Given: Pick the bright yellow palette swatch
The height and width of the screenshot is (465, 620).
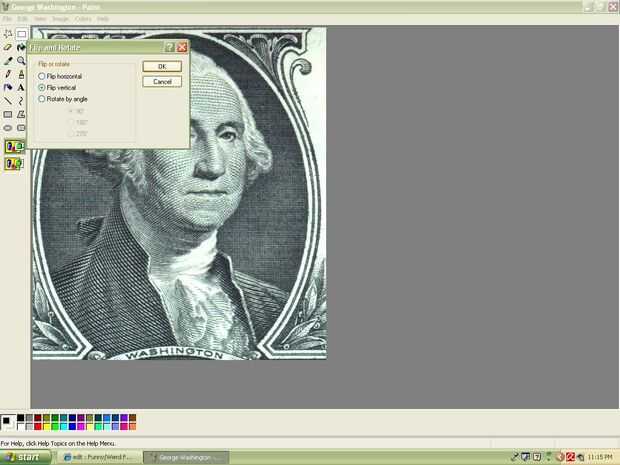Looking at the screenshot, I should 47,427.
